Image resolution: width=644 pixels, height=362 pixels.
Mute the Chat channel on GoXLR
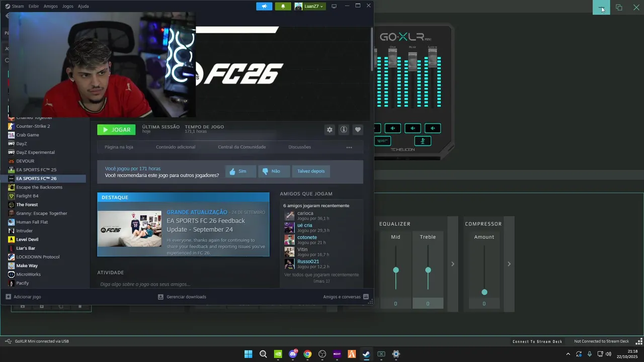(x=392, y=128)
